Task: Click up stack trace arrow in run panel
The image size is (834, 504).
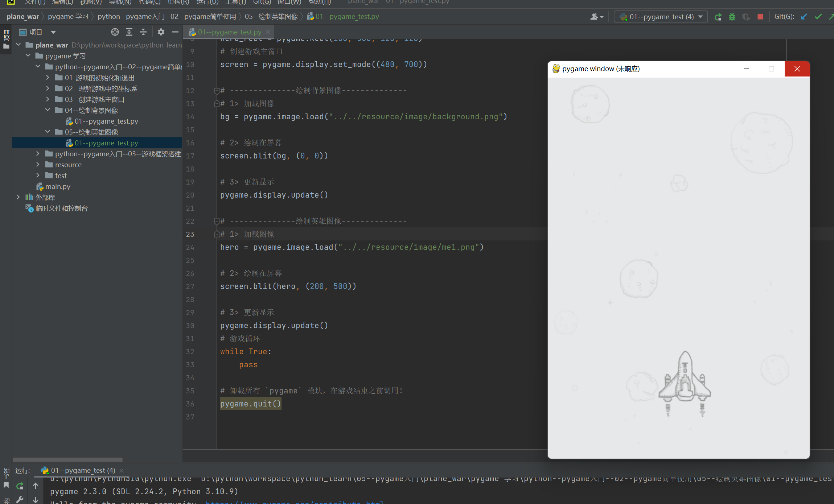Action: click(x=36, y=486)
